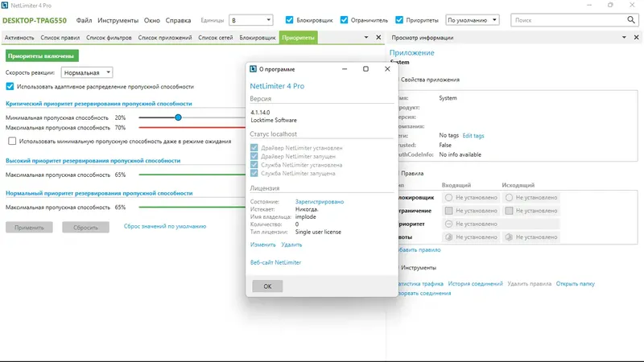Click the search magnifier icon
Viewport: 644px width, 362px height.
631,19
